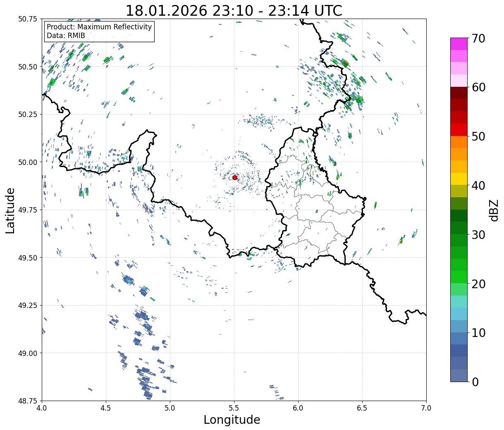This screenshot has width=504, height=430.
Task: Click the longitude tick label 4.5
Action: click(x=106, y=408)
